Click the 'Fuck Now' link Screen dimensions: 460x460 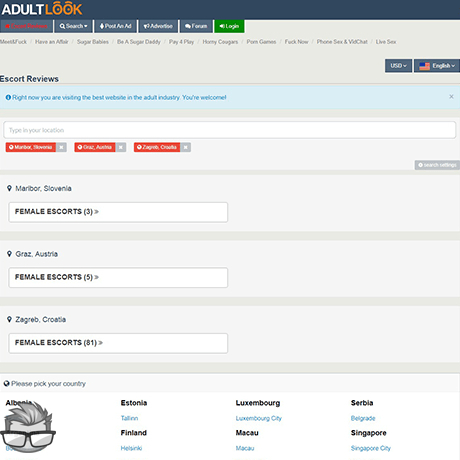(x=296, y=42)
